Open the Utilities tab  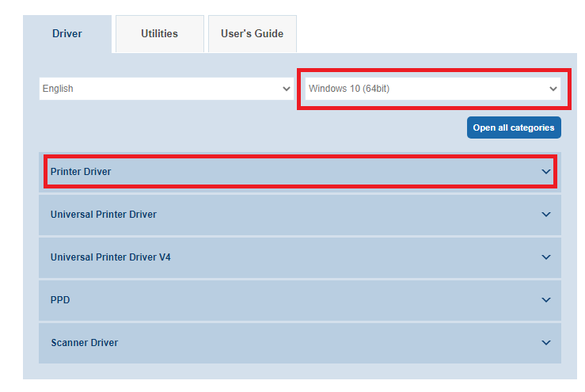coord(160,34)
